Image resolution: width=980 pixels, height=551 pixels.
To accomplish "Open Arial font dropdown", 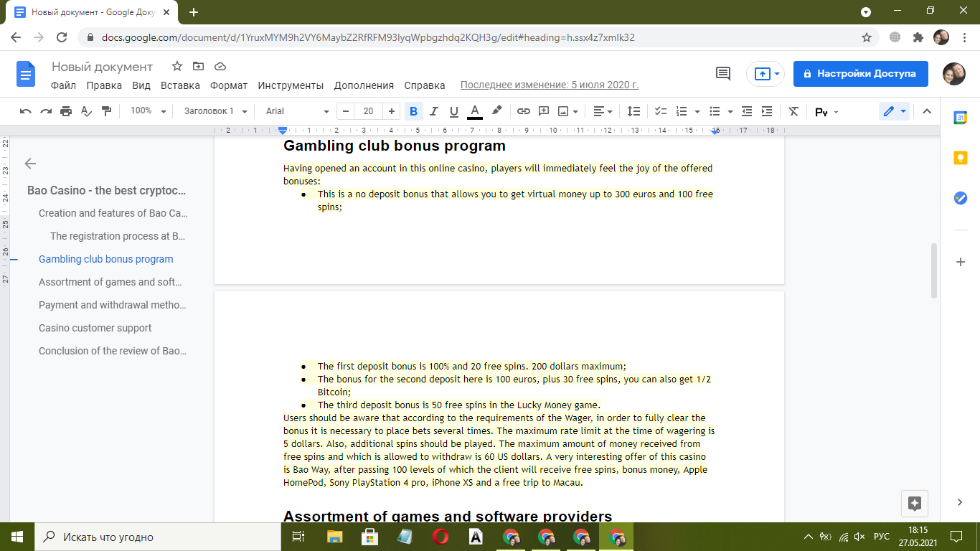I will [x=297, y=111].
